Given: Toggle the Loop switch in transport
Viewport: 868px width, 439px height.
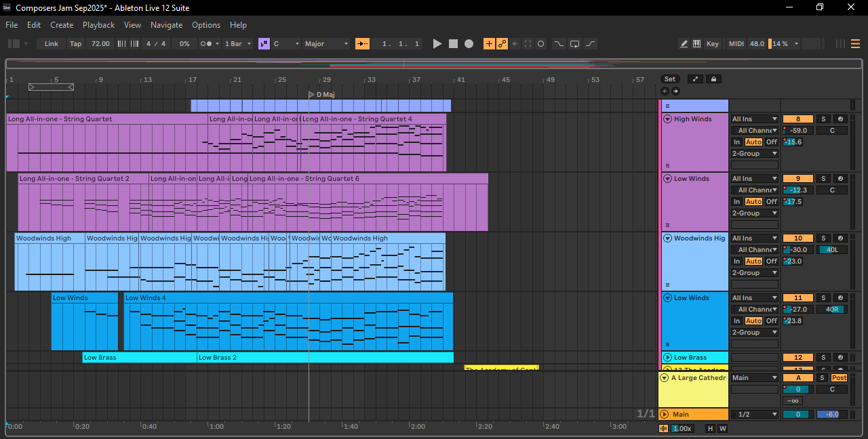Looking at the screenshot, I should [574, 43].
